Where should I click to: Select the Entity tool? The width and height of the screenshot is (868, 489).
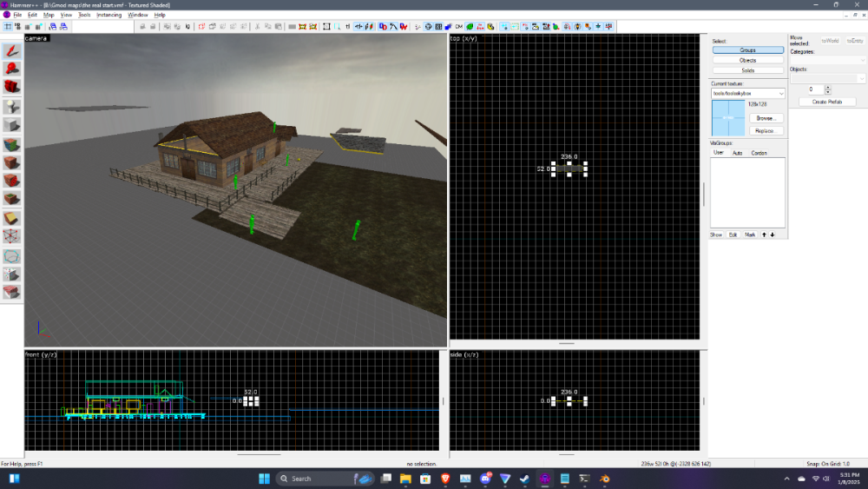pyautogui.click(x=11, y=107)
